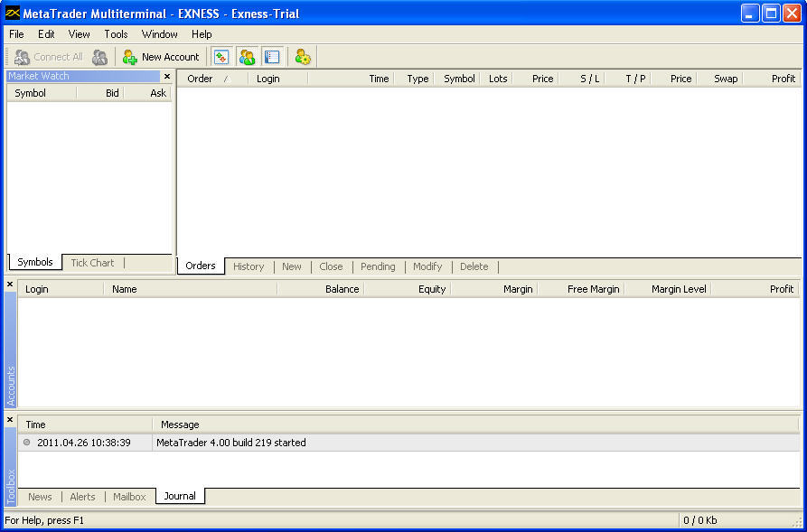Toggle the Accounts window toolbar icon

tap(247, 57)
